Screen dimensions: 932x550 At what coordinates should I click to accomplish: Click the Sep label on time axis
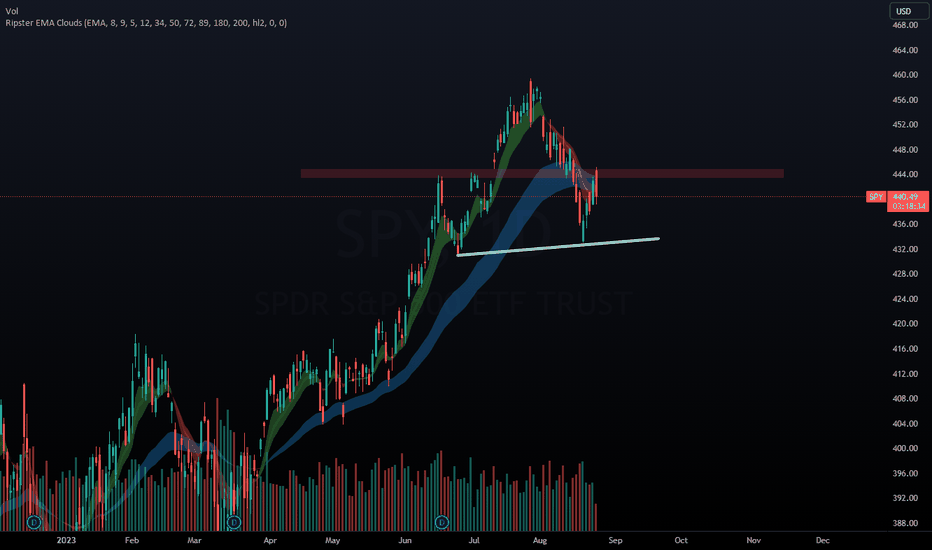[615, 540]
